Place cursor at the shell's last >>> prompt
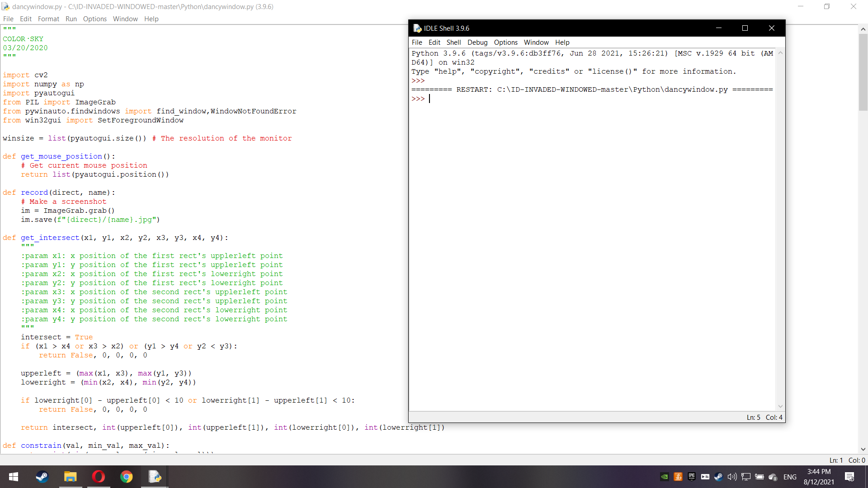The width and height of the screenshot is (868, 488). click(x=429, y=99)
